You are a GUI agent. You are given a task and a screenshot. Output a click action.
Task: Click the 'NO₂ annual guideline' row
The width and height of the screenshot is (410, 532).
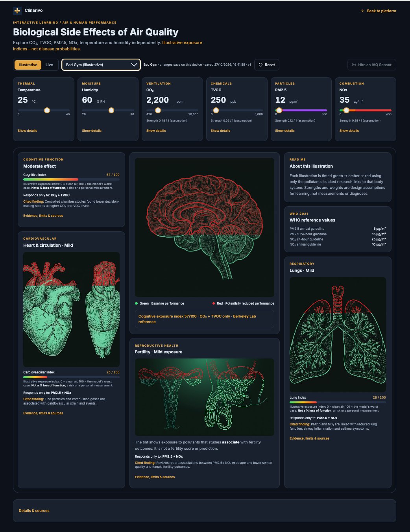pyautogui.click(x=338, y=244)
